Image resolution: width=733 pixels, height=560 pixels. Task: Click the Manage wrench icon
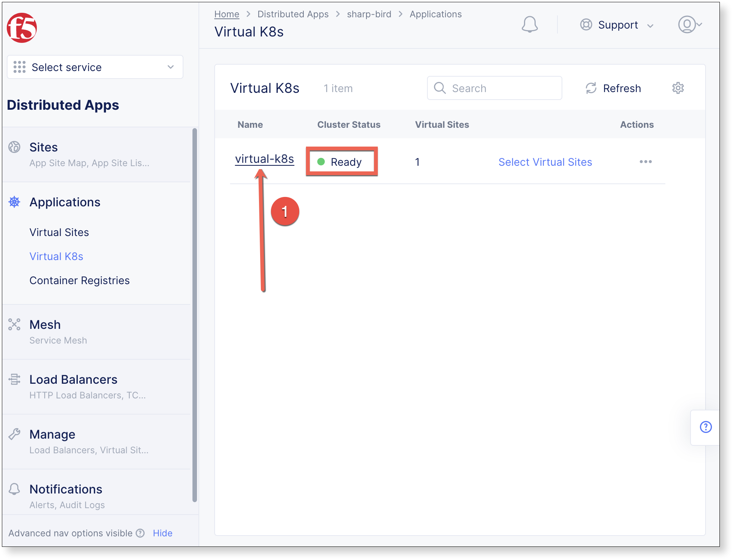14,434
